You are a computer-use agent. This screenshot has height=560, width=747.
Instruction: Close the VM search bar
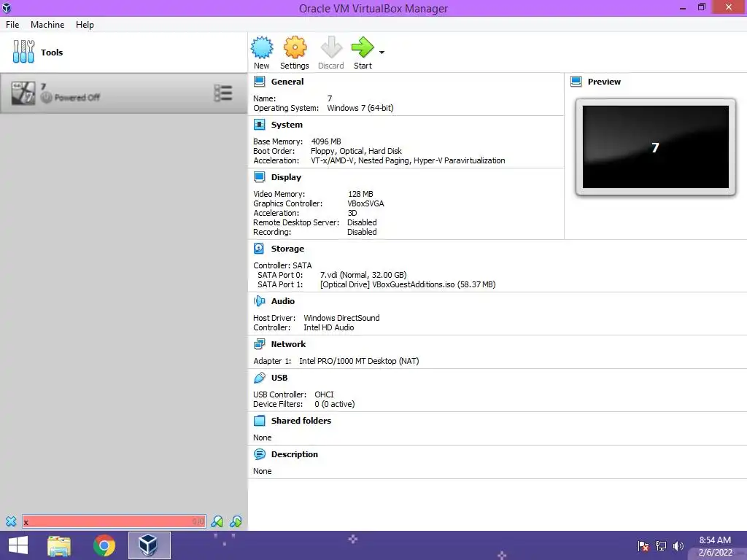pyautogui.click(x=11, y=521)
